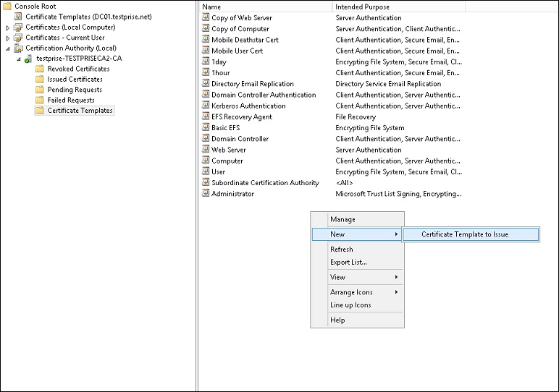Select the Computer template row
This screenshot has width=559, height=392.
332,161
